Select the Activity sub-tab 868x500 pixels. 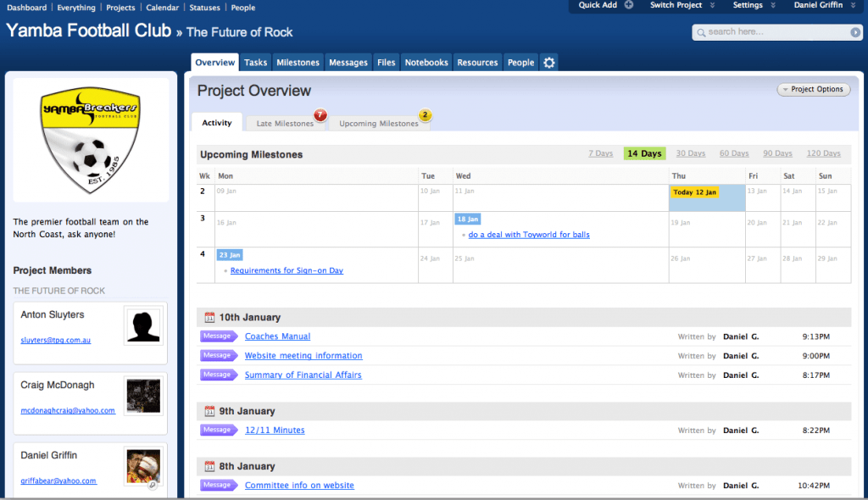coord(217,123)
